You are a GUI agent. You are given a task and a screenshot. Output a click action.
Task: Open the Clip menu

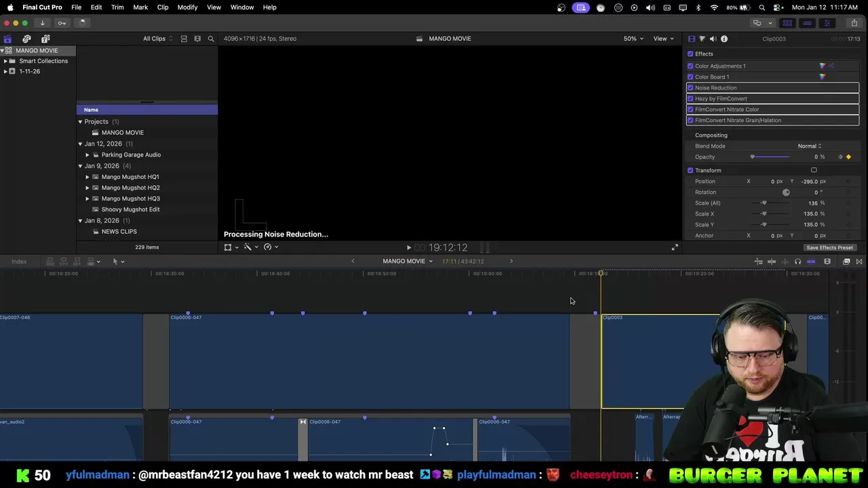pyautogui.click(x=163, y=7)
